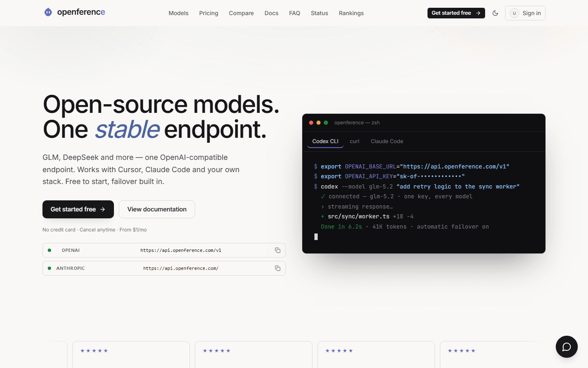Click Get started free in the header
The height and width of the screenshot is (368, 588).
tap(456, 13)
